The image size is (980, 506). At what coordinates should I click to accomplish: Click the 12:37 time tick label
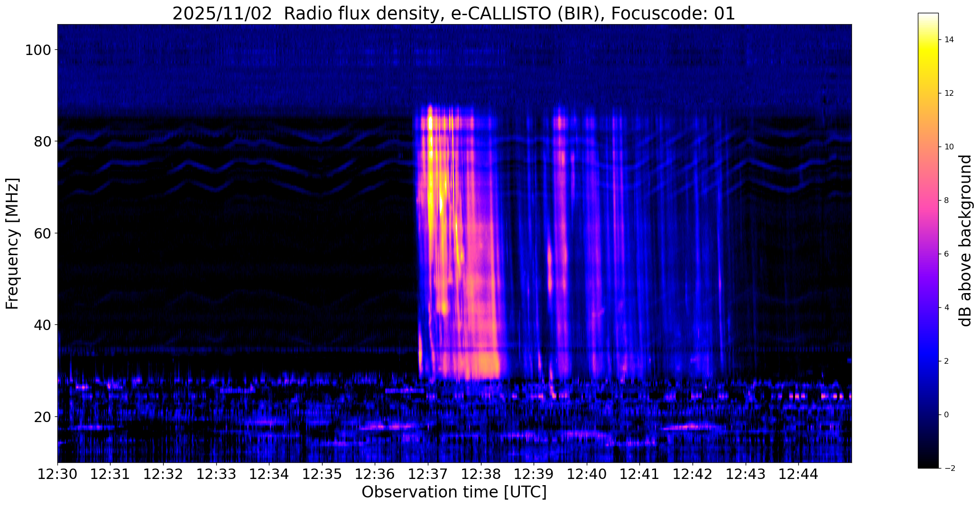coord(428,474)
